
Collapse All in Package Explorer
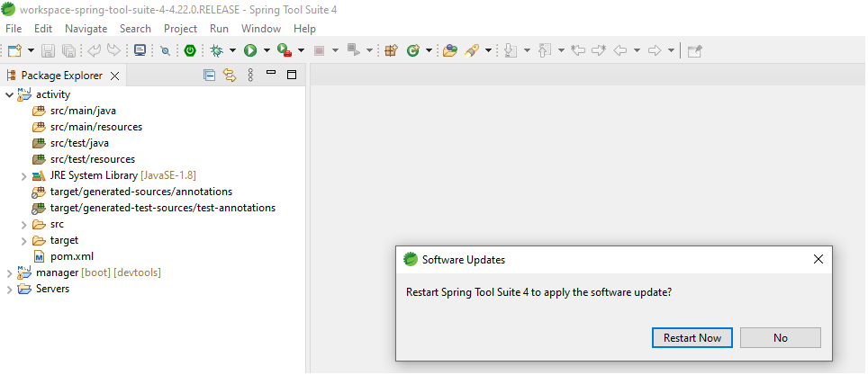point(209,76)
